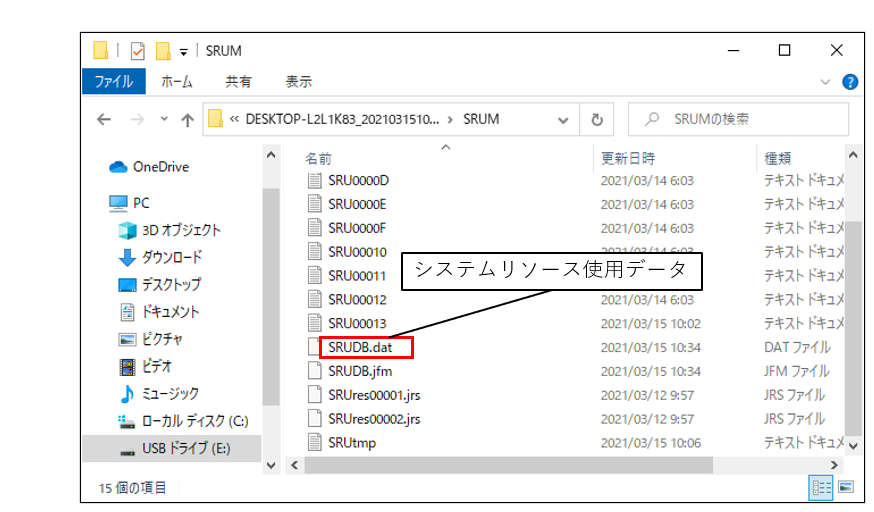Open Explorer help question mark
This screenshot has width=874, height=512.
tap(850, 82)
